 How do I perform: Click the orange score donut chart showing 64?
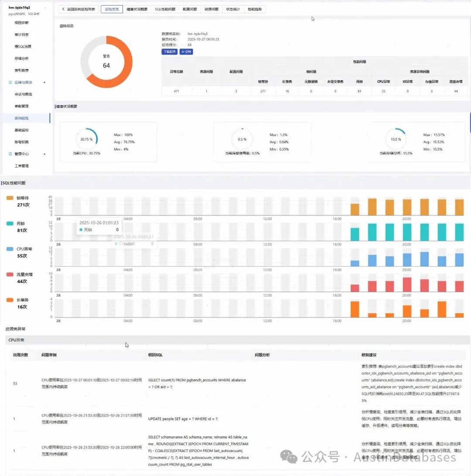[106, 62]
